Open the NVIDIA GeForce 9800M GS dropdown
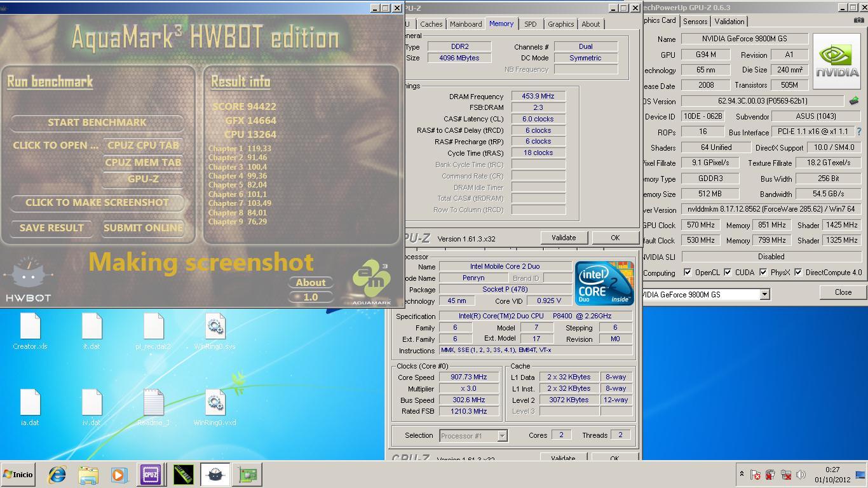Image resolution: width=868 pixels, height=488 pixels. pyautogui.click(x=764, y=294)
